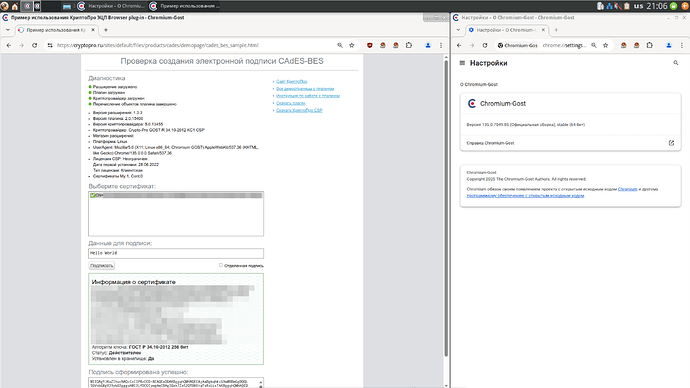Select the Версия расширения: 1.3.3 text

pyautogui.click(x=117, y=113)
